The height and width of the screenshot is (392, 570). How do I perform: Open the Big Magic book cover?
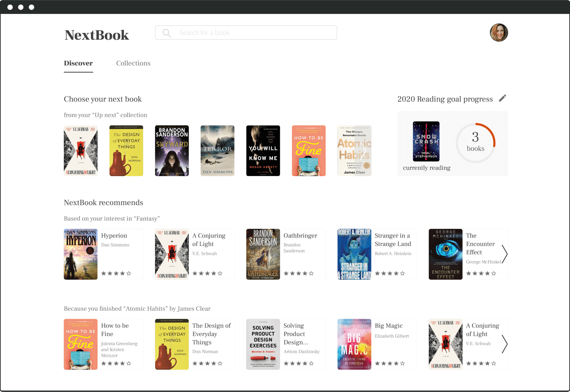point(354,344)
